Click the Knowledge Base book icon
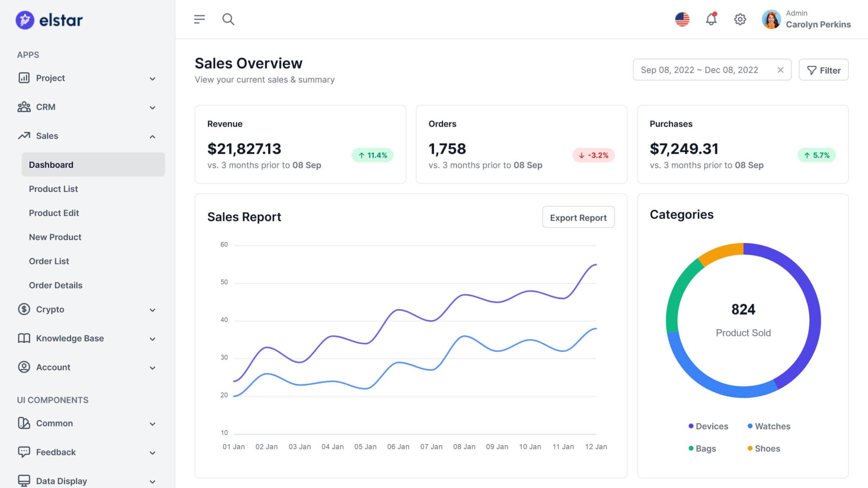Viewport: 868px width, 488px height. (x=24, y=338)
